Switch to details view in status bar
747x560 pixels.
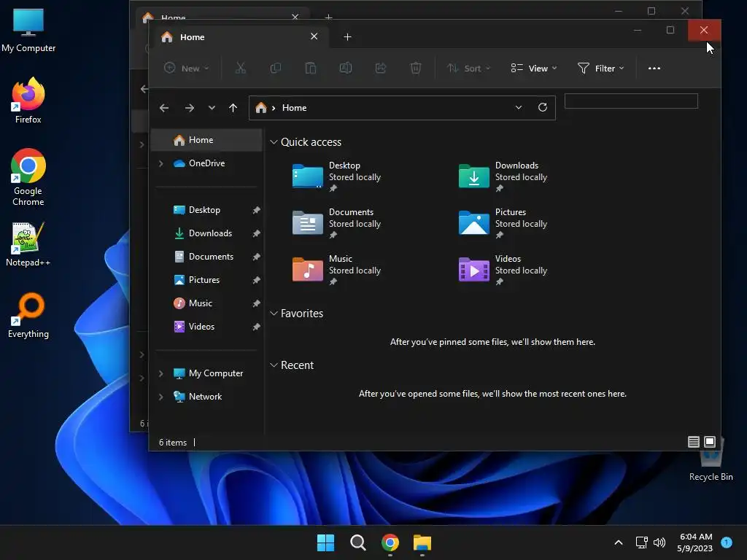694,442
